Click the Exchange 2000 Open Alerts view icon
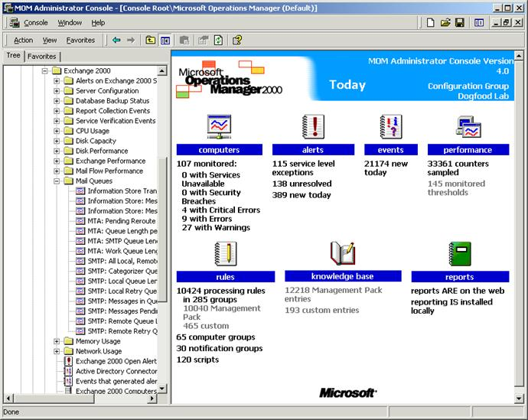 (x=68, y=361)
